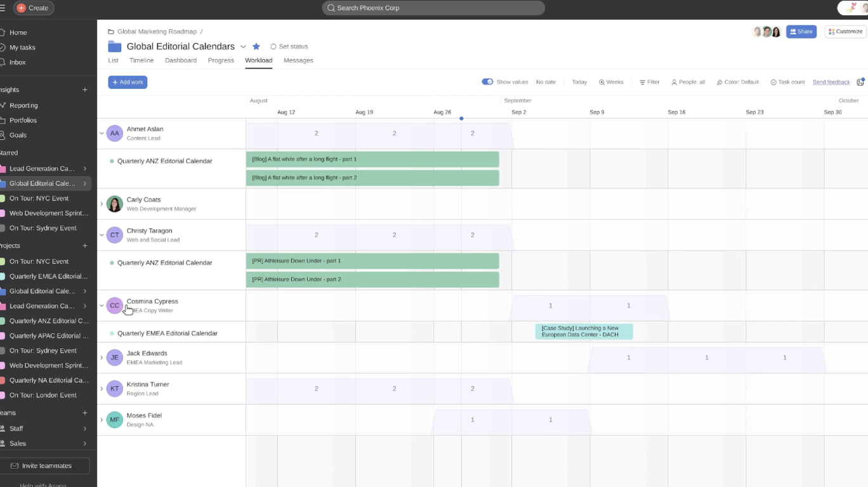Open the People: all filter
The width and height of the screenshot is (868, 487).
click(x=688, y=82)
